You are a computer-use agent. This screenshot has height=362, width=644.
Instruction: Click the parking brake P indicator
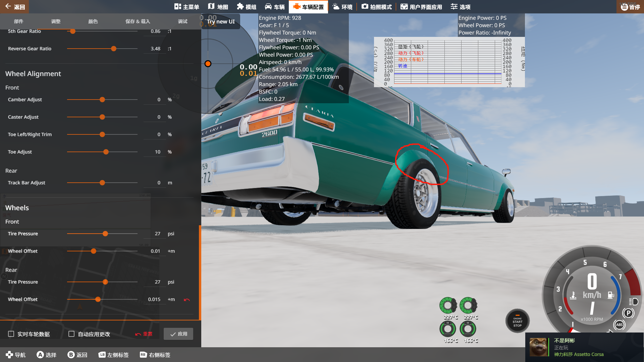pos(628,313)
